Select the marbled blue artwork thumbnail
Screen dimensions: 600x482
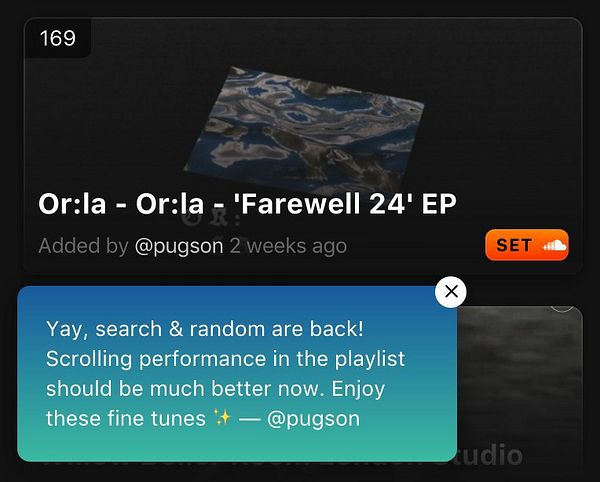pos(304,129)
